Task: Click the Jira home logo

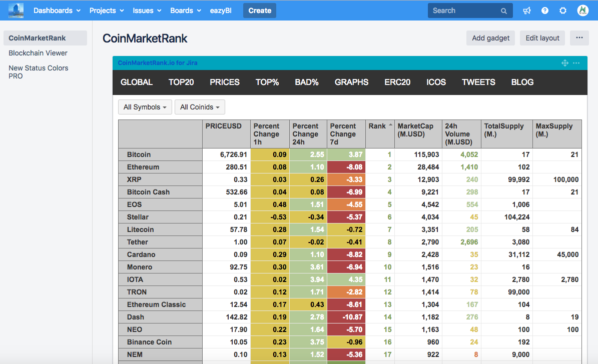Action: tap(15, 10)
